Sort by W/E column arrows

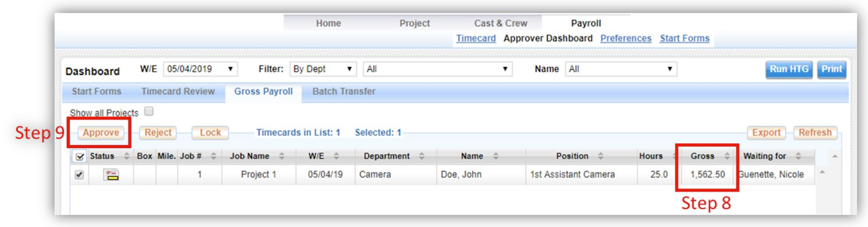pos(336,156)
